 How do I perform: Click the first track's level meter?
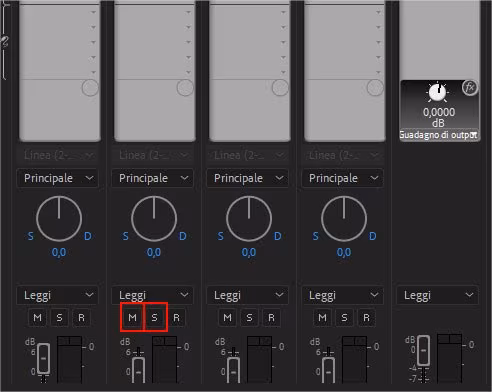(x=69, y=359)
